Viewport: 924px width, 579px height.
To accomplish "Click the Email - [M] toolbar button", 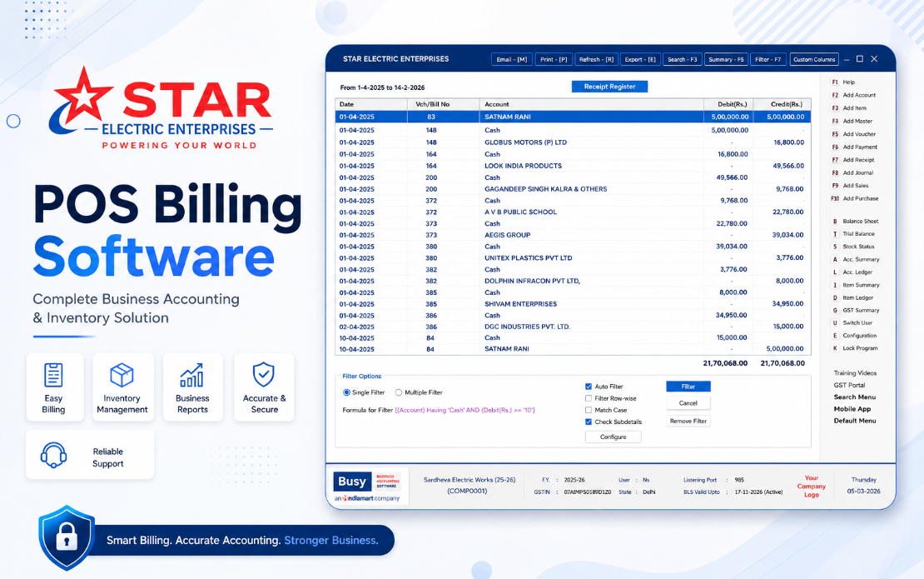I will [x=511, y=59].
